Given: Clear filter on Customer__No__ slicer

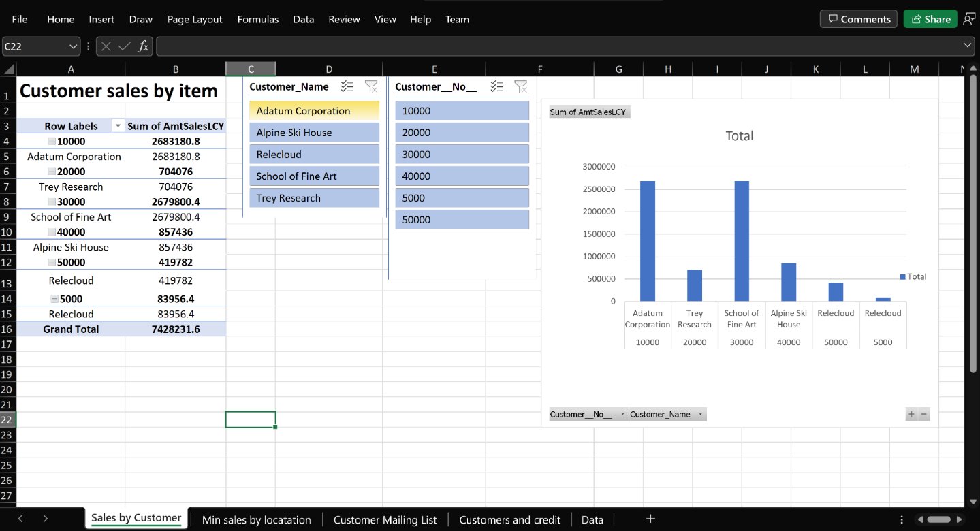Looking at the screenshot, I should click(520, 86).
